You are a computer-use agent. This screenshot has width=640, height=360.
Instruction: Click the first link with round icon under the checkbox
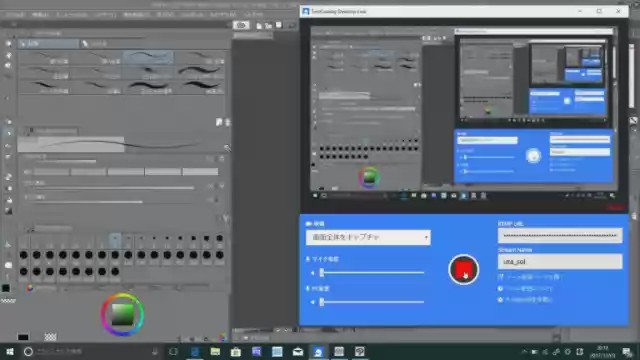click(x=525, y=289)
